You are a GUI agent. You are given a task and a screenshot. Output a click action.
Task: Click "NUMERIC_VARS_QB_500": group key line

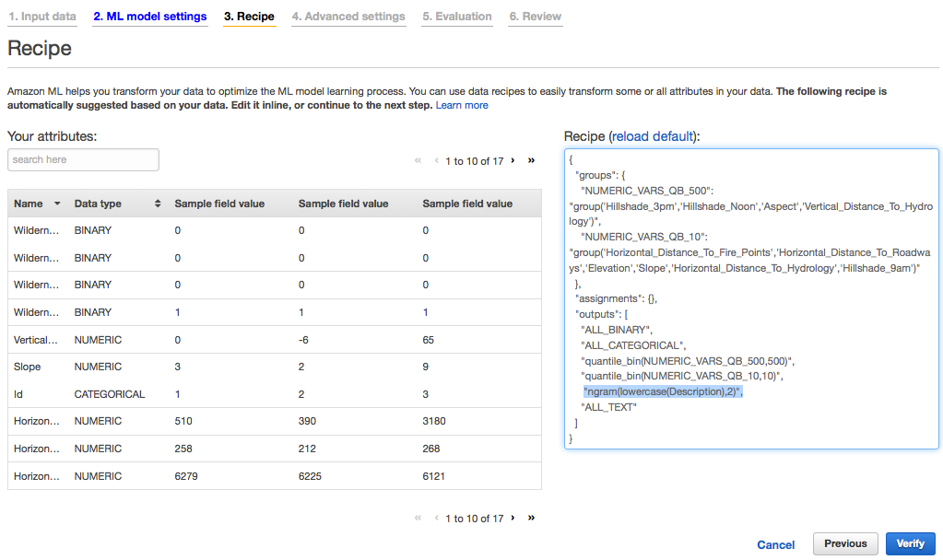[647, 191]
